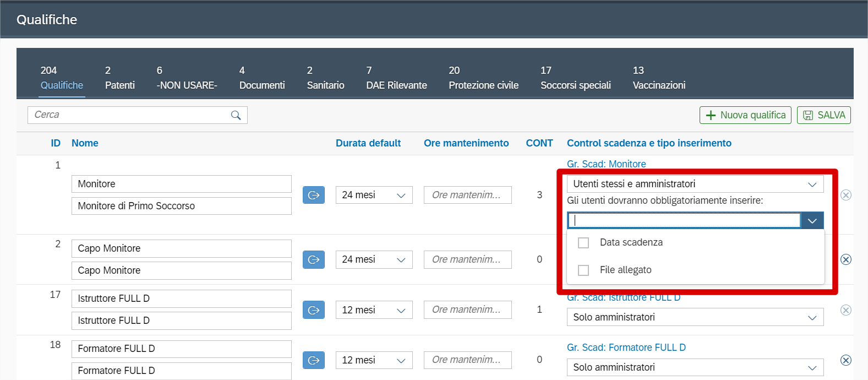Click the blue arrow icon for Formatore FULL D
This screenshot has width=868, height=380.
pos(313,360)
